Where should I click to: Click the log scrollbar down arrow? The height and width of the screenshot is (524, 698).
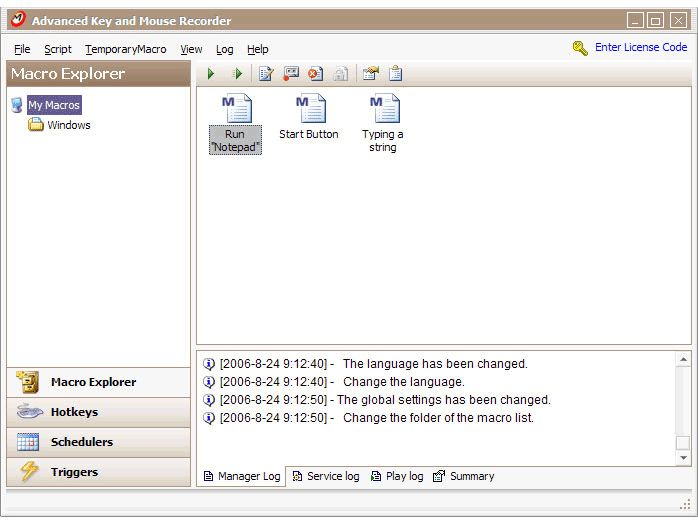[683, 458]
